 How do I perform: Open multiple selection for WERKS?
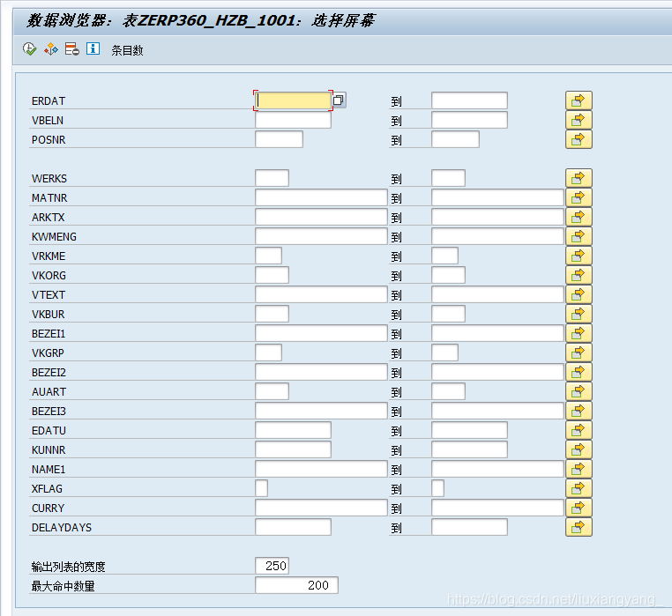click(x=579, y=178)
